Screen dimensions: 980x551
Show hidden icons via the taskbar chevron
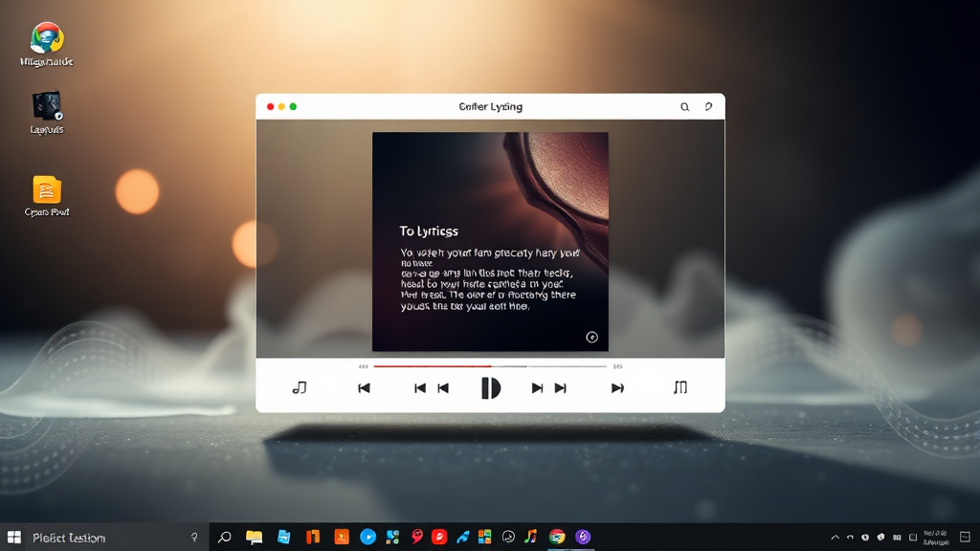coord(835,538)
